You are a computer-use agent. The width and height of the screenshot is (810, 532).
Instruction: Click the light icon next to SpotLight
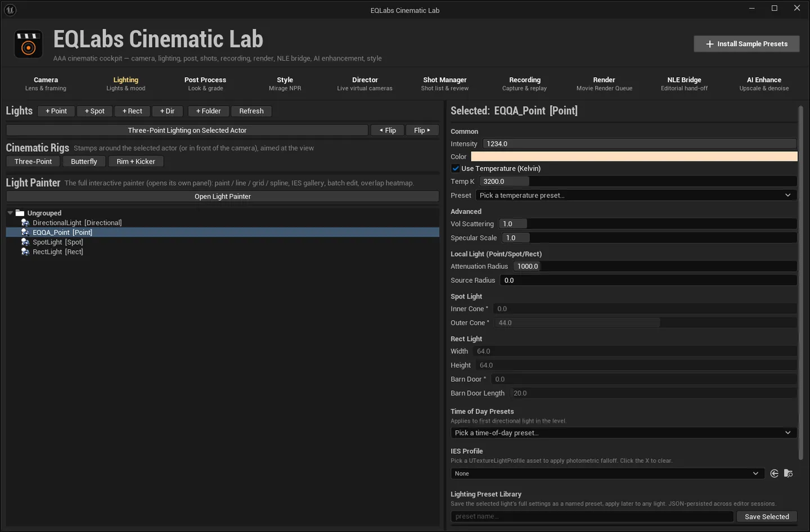(x=25, y=242)
